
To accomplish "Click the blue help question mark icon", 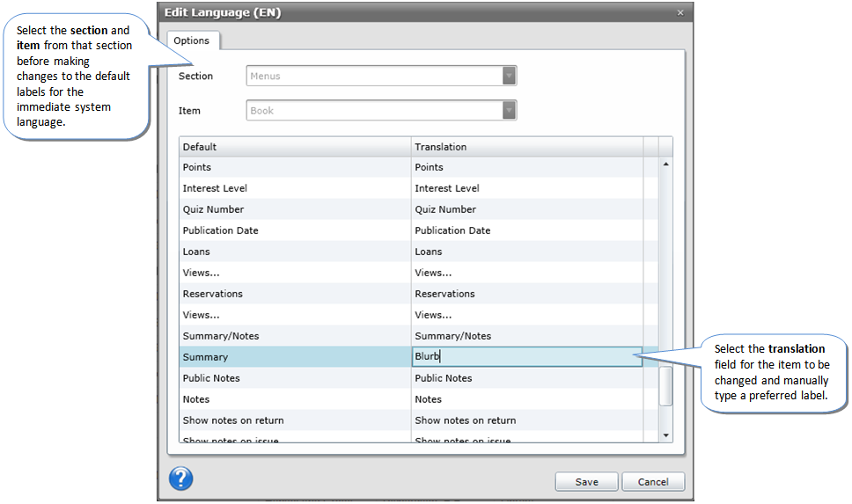I will pos(180,479).
